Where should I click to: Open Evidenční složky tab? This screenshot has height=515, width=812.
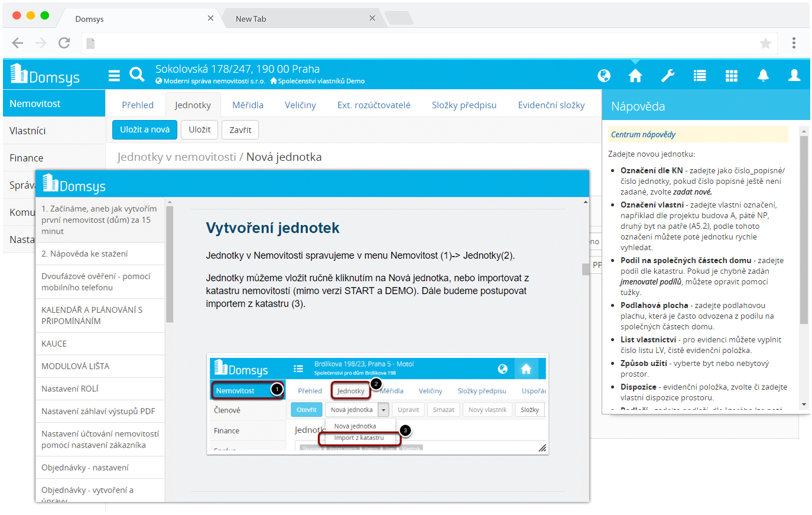(x=551, y=105)
